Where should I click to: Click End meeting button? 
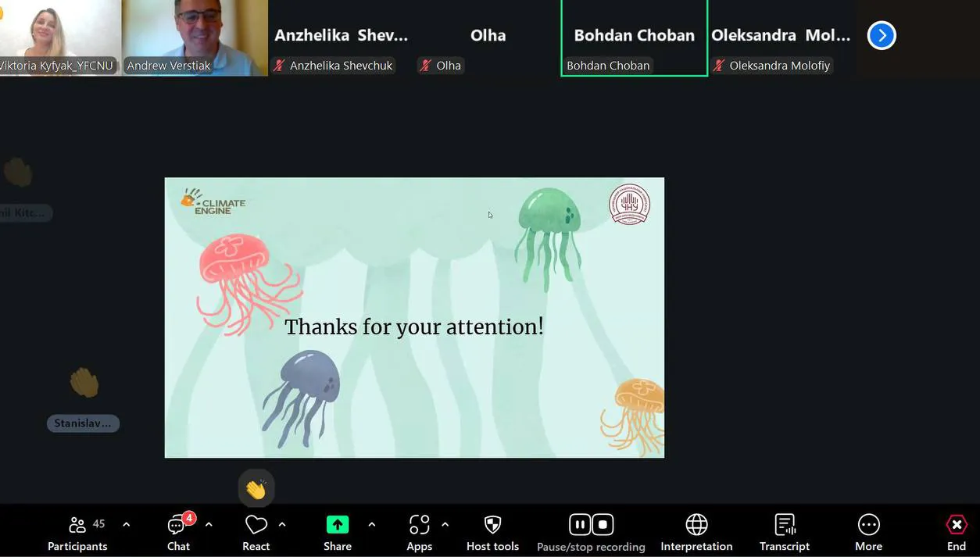point(956,533)
